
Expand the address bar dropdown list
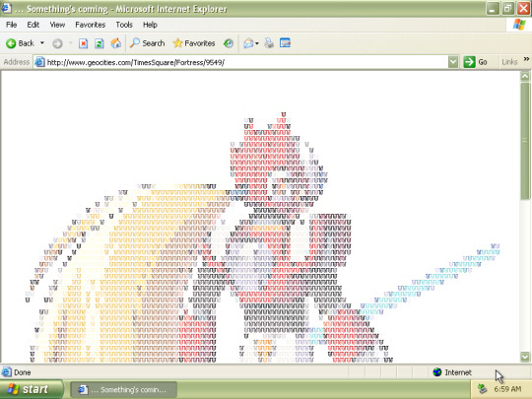(x=453, y=62)
